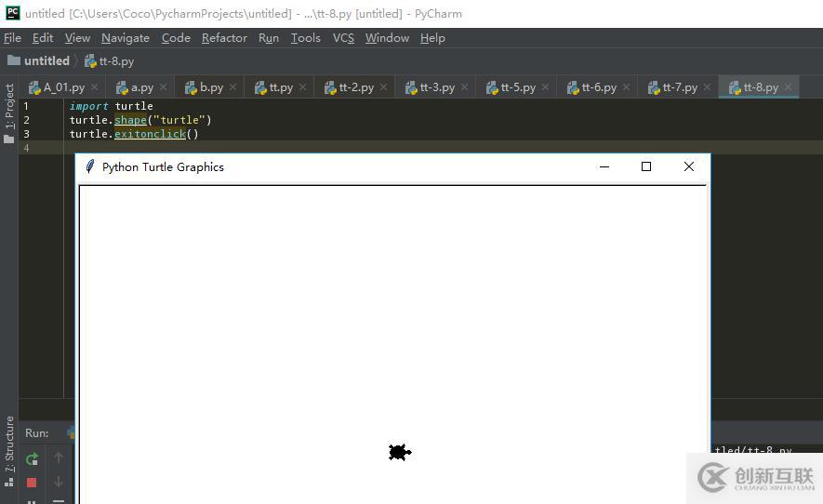The height and width of the screenshot is (504, 823).
Task: Click the "turtle" string literal on line 2
Action: [179, 120]
